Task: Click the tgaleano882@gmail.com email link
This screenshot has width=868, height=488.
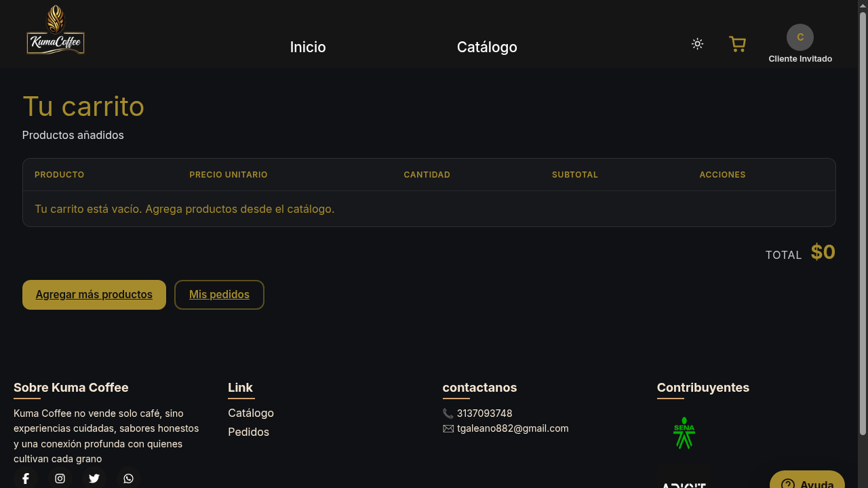Action: click(512, 428)
